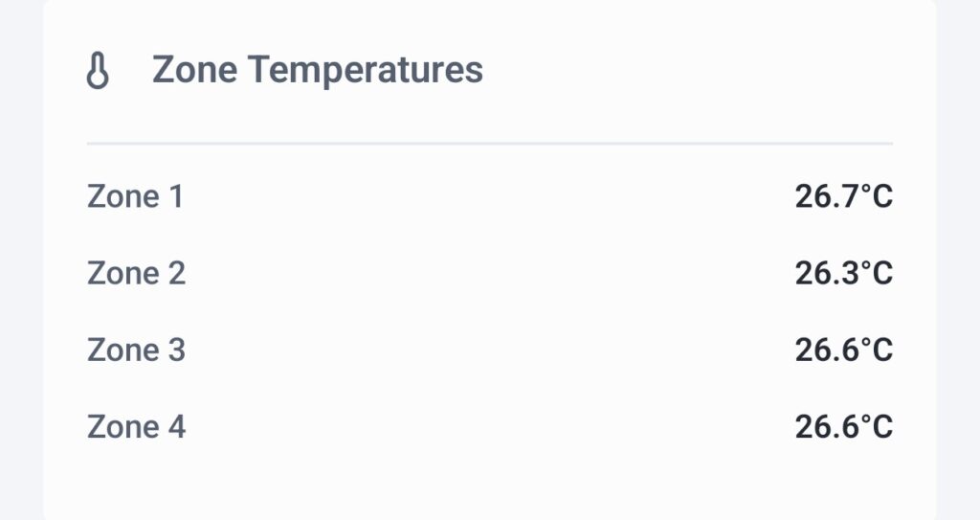Click blank space between Zone 3 label and value
This screenshot has height=520, width=980.
point(490,350)
